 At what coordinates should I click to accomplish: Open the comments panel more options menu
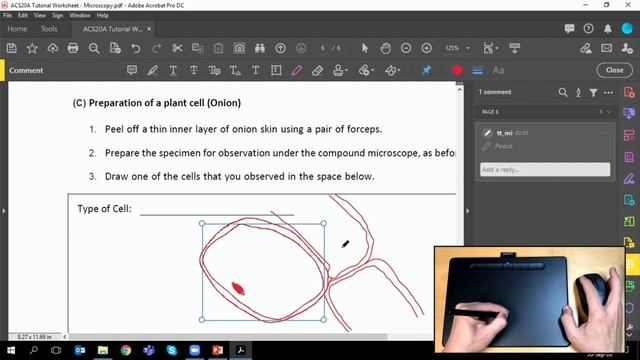(x=608, y=93)
